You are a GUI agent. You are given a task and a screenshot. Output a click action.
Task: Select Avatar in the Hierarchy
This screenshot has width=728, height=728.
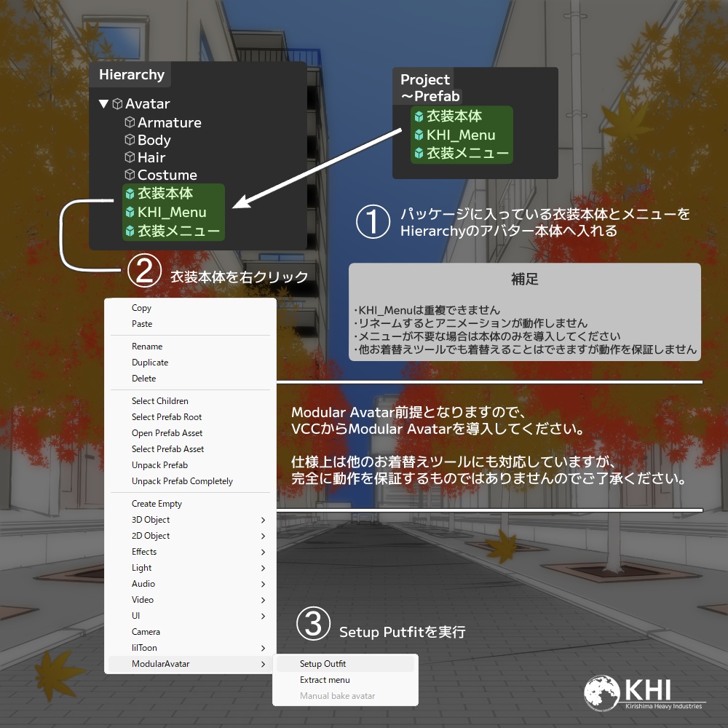[x=147, y=103]
